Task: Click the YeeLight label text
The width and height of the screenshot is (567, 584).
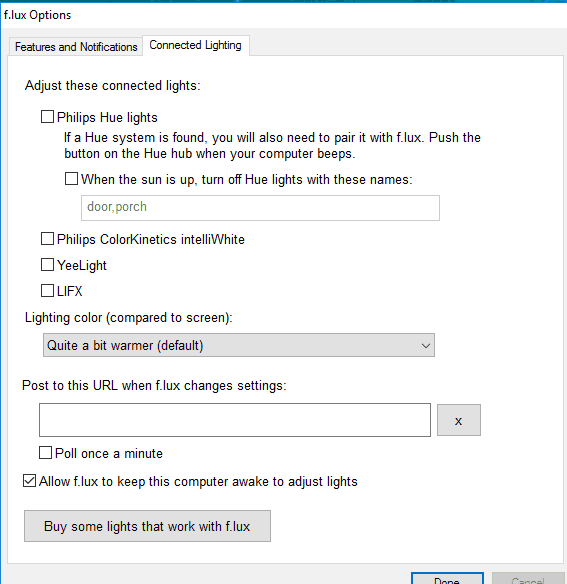Action: 82,266
